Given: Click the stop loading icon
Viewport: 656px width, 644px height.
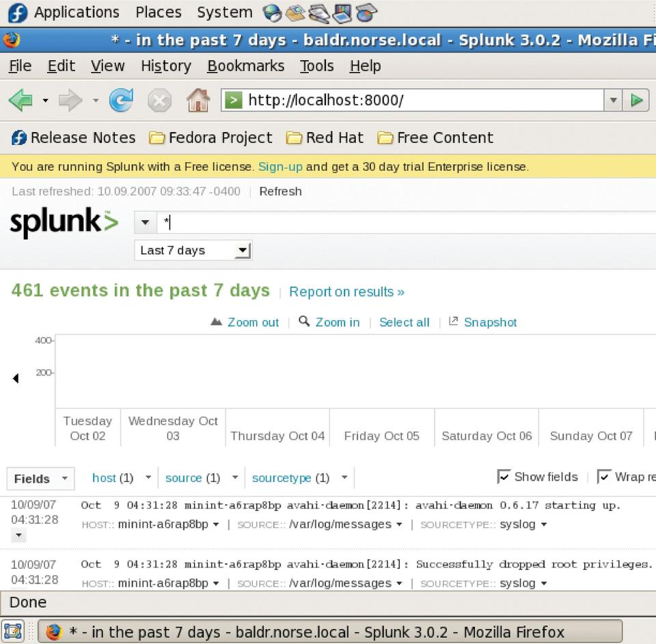Looking at the screenshot, I should (x=159, y=100).
